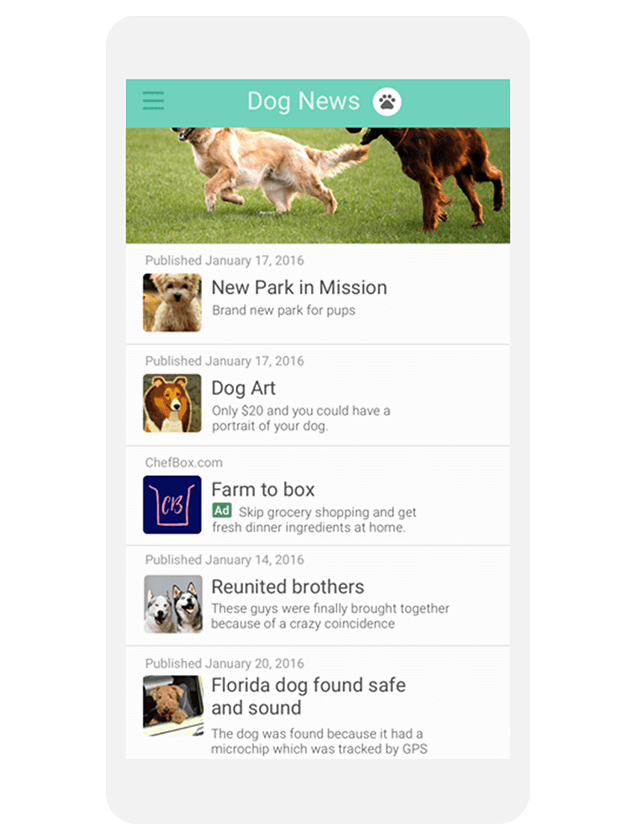636x840 pixels.
Task: Open Florida dog found safe article
Action: point(318,703)
